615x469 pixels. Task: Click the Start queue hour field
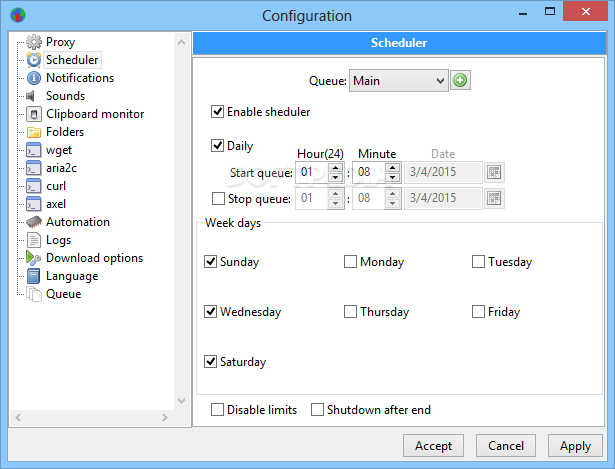click(x=312, y=172)
